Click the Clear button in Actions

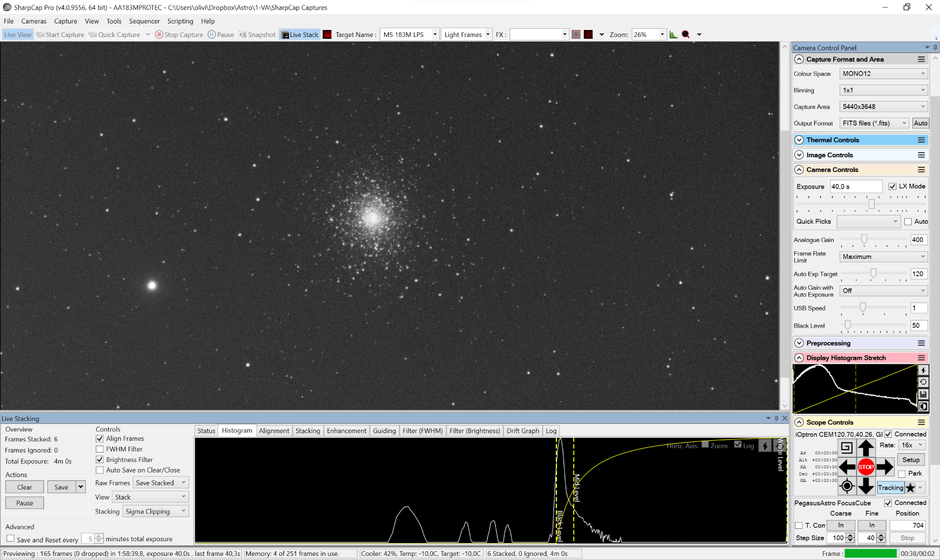tap(25, 487)
